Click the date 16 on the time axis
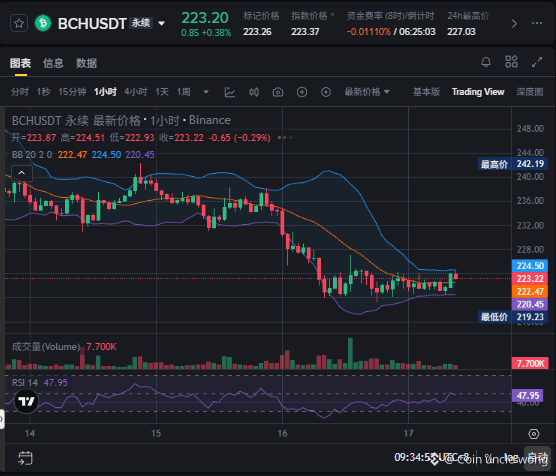556x476 pixels. (282, 433)
